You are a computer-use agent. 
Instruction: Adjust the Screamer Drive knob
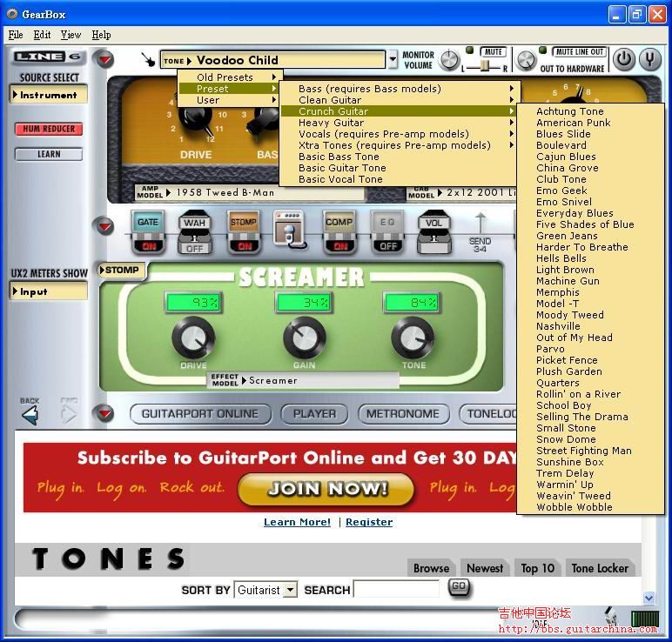193,338
